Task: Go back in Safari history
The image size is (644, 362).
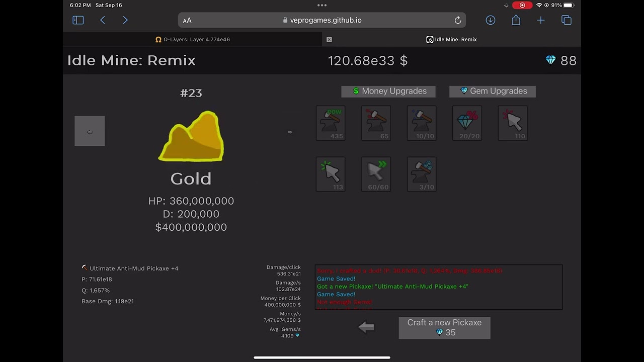Action: click(103, 20)
